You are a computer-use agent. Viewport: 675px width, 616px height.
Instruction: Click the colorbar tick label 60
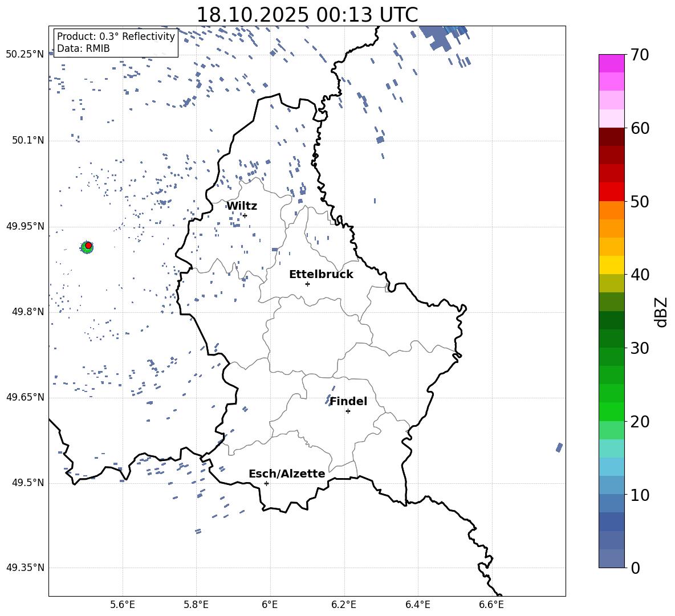pos(640,128)
